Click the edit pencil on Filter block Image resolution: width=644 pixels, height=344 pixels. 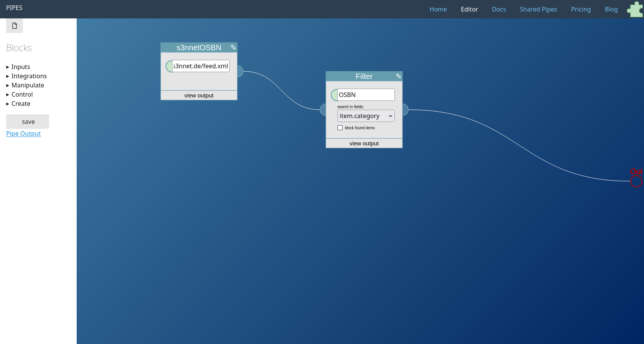[398, 76]
